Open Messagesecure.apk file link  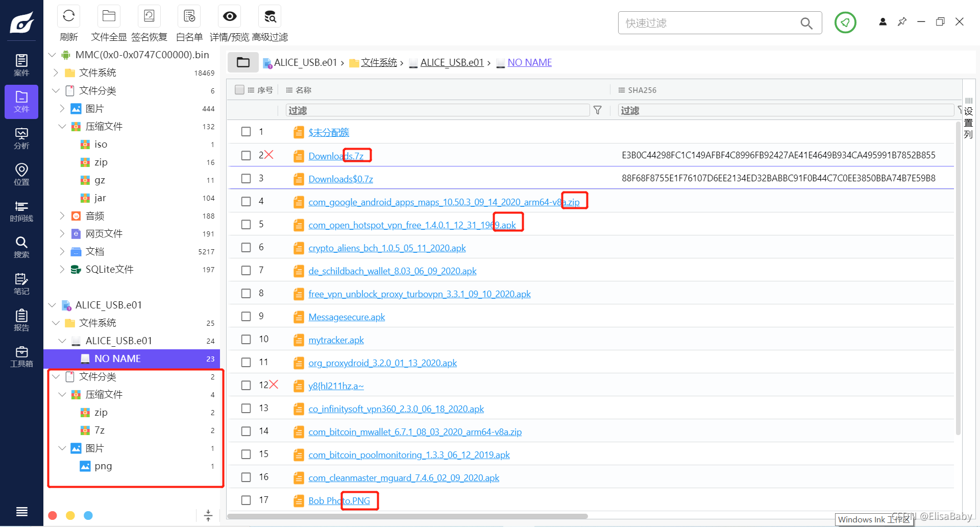(347, 317)
